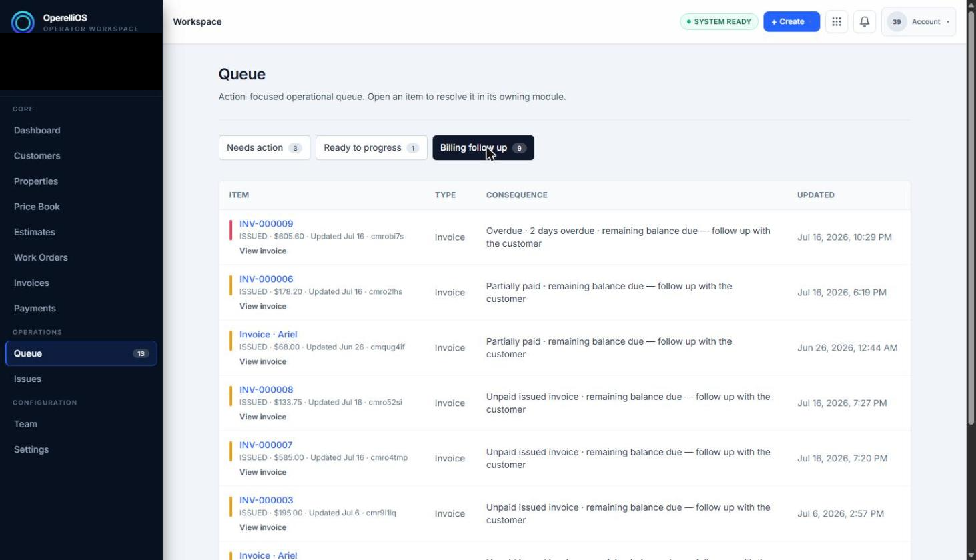Click the Overdue 2 days overdue consequence text
976x560 pixels.
click(628, 237)
